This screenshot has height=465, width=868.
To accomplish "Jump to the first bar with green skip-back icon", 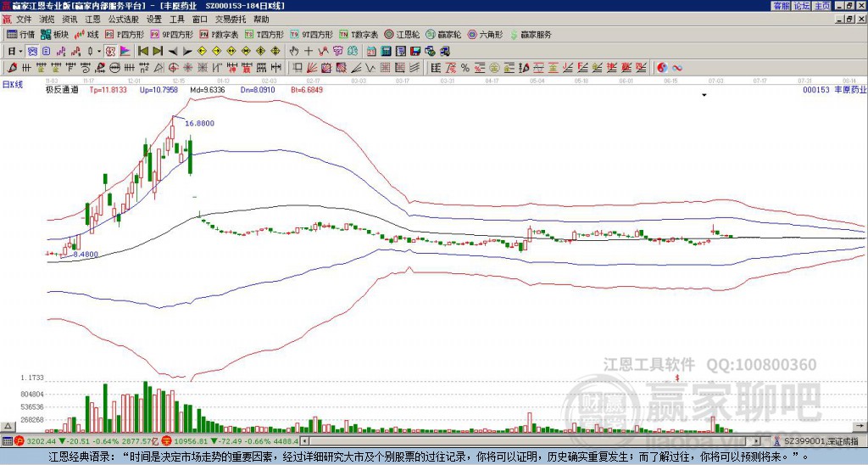I will [142, 52].
